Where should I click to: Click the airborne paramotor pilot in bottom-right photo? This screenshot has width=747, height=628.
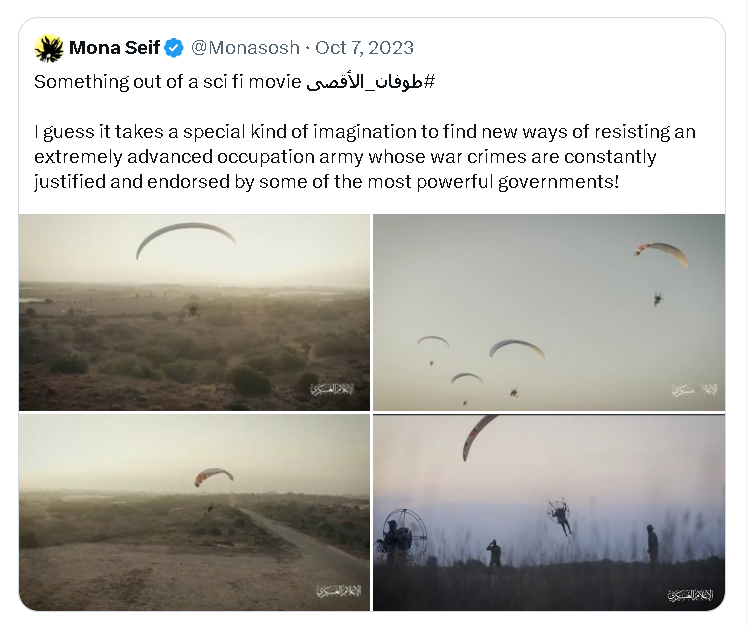click(x=560, y=515)
